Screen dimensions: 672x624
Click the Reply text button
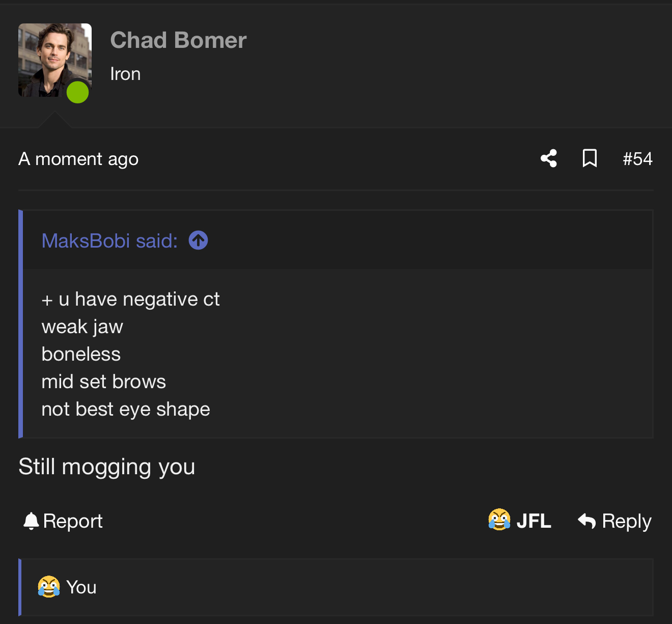[x=627, y=521]
